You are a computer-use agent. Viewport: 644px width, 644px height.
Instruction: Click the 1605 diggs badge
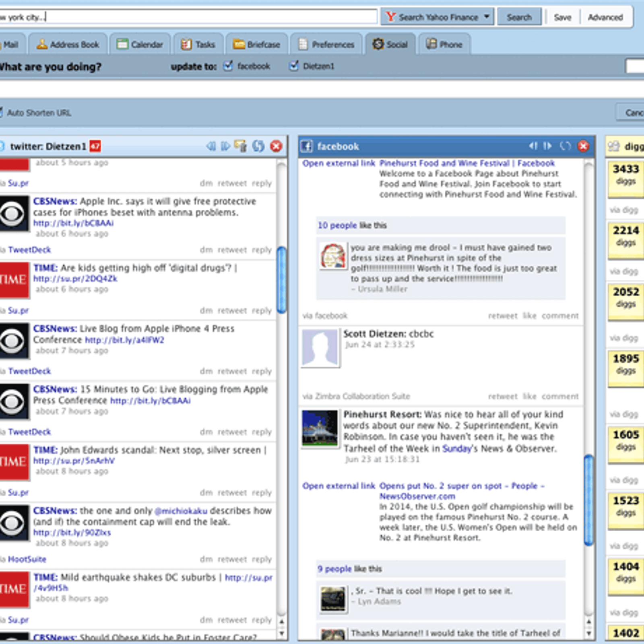[626, 444]
